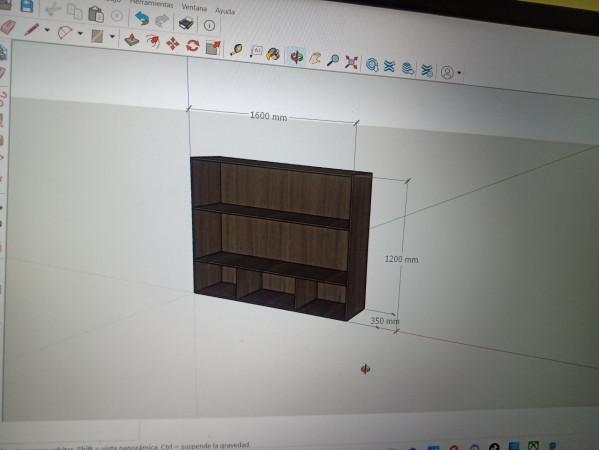
Task: Open the 3D Warehouse icon
Action: 372,65
